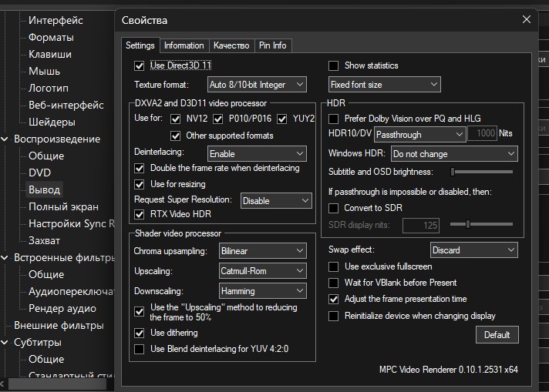Enable Use Blend deinterlacing for YUV 4:2:0

pyautogui.click(x=140, y=349)
